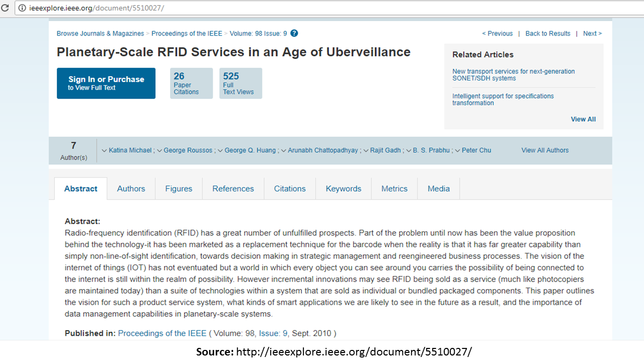Open the References tab
This screenshot has height=362, width=644.
click(233, 189)
